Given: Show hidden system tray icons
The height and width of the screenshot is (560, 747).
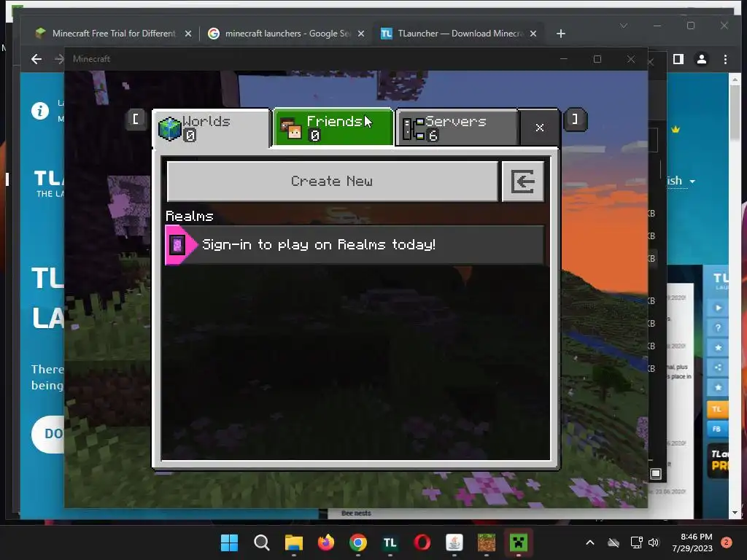Looking at the screenshot, I should (589, 542).
